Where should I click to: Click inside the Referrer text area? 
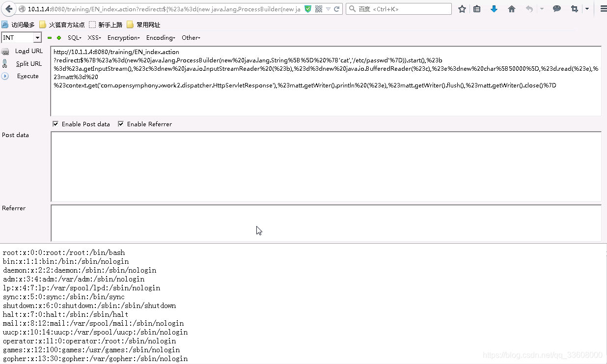click(x=326, y=223)
